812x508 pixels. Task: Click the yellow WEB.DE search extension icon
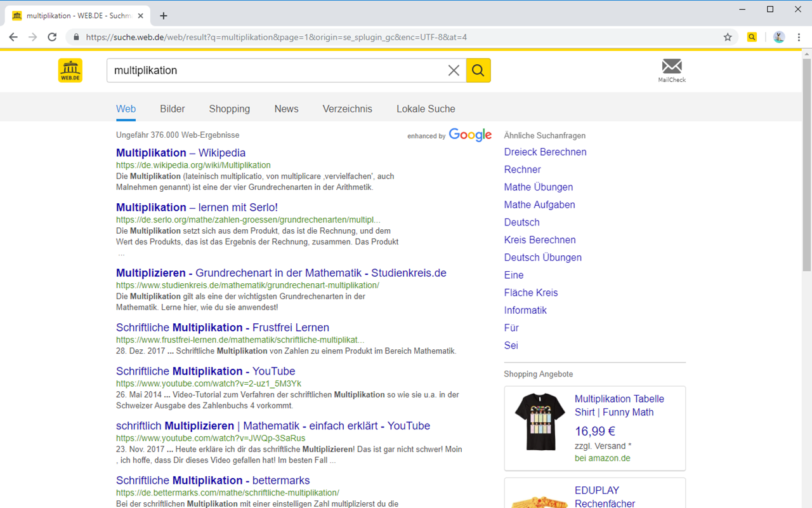(x=752, y=37)
